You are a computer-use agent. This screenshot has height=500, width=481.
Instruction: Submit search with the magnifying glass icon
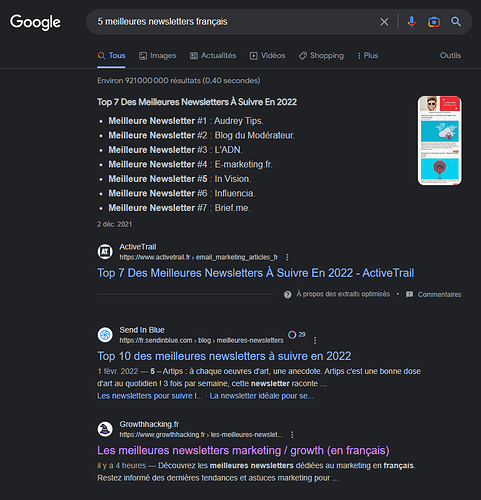pos(456,22)
